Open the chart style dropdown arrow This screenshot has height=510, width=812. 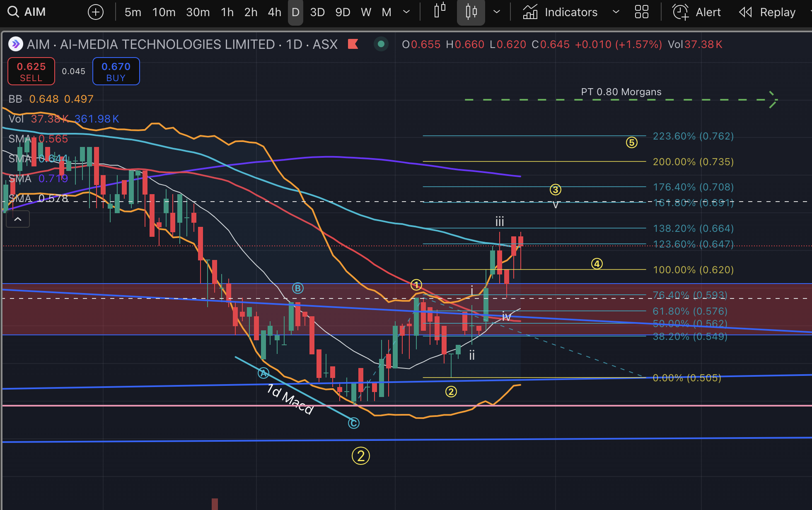click(x=497, y=12)
